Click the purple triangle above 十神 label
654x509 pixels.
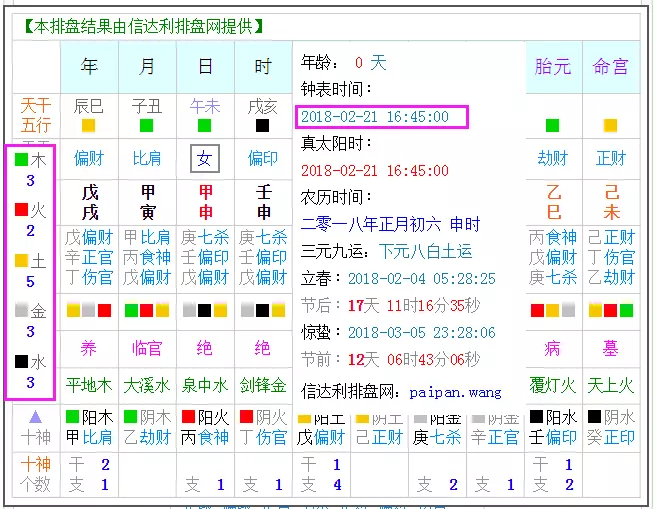(x=36, y=417)
